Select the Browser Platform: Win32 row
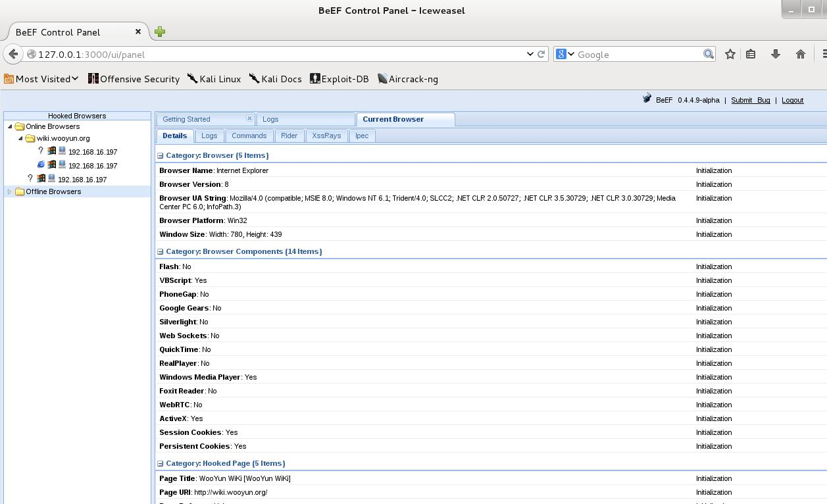 491,220
